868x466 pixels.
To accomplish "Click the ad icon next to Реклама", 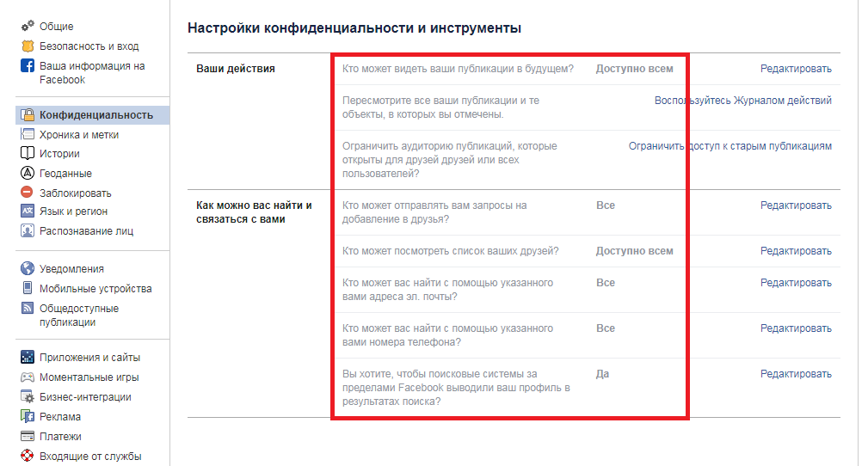I will (x=28, y=416).
